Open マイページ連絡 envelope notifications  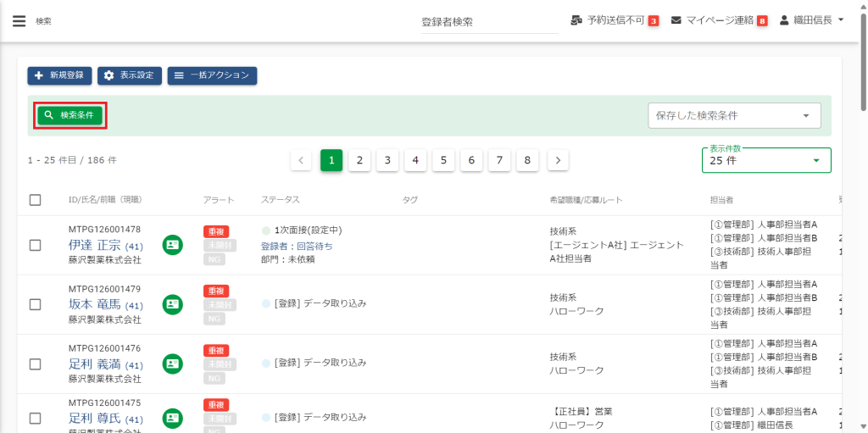coord(676,20)
